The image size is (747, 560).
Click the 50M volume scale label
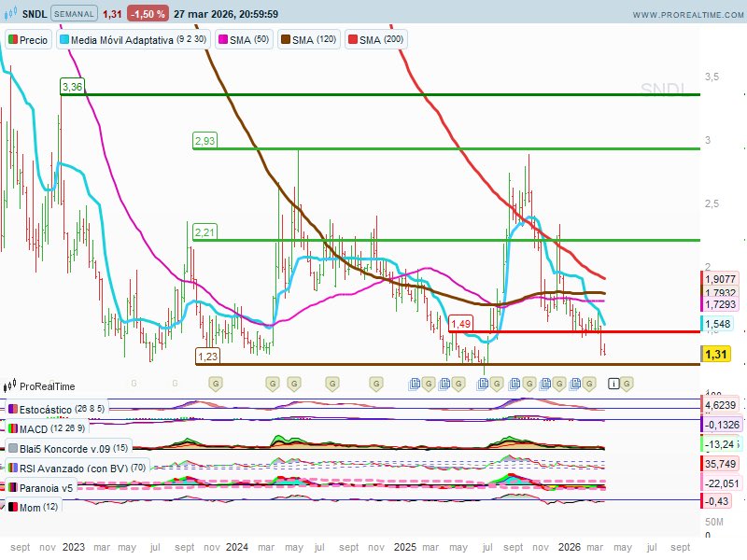point(714,522)
